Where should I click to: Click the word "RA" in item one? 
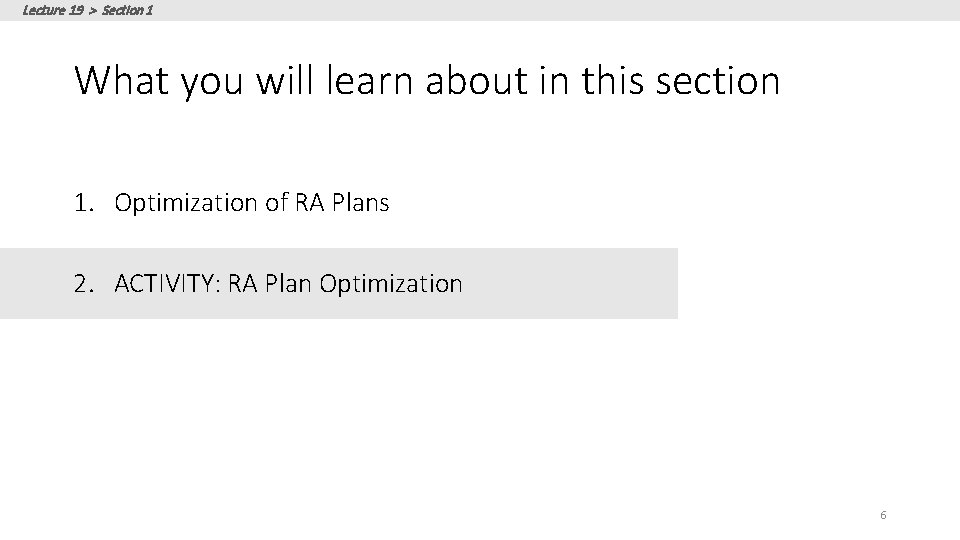pyautogui.click(x=306, y=203)
